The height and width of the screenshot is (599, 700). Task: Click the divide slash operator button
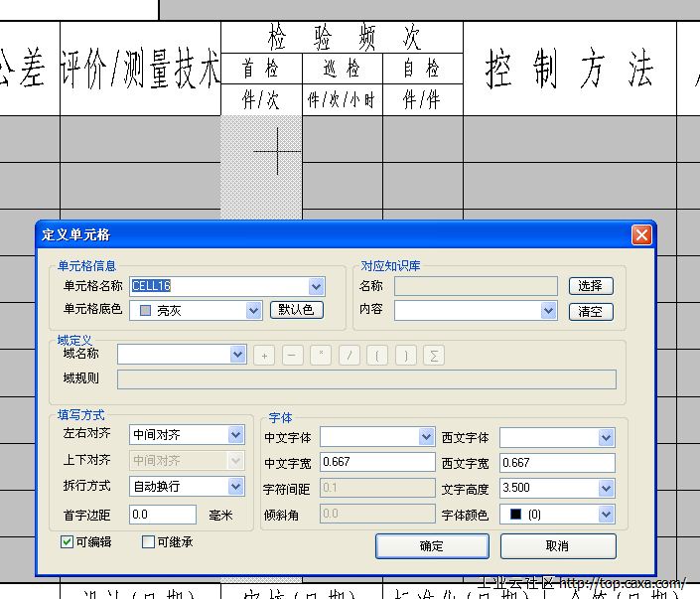click(x=350, y=355)
